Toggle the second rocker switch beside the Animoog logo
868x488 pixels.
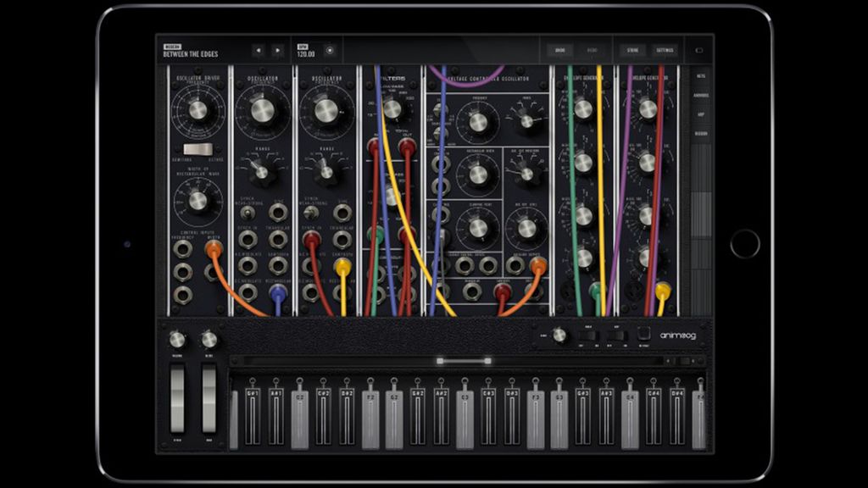[616, 335]
